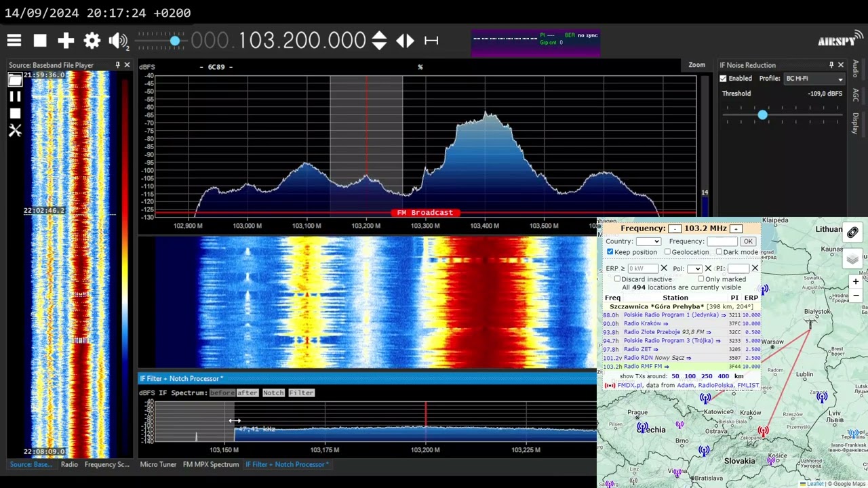Increase map frequency with plus button

click(x=736, y=229)
